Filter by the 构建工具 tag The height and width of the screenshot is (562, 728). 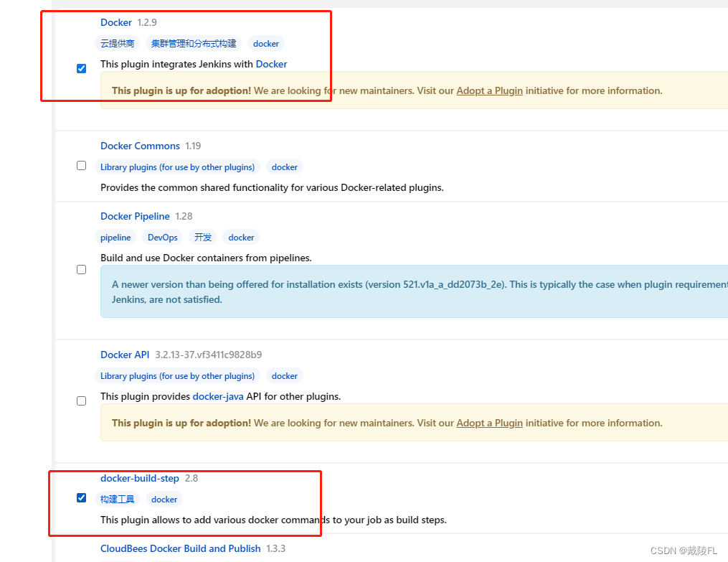(x=118, y=500)
